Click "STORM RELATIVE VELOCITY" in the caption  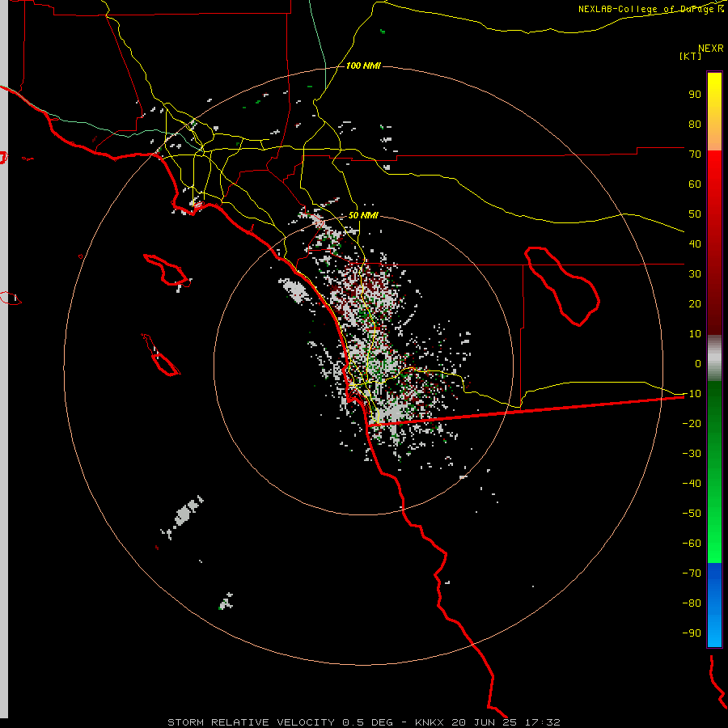coord(252,722)
